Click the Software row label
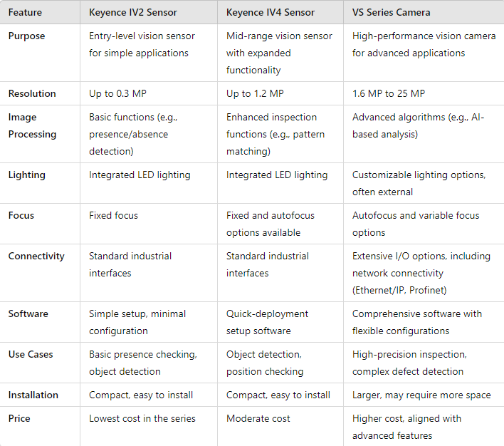The image size is (504, 446). pyautogui.click(x=28, y=313)
